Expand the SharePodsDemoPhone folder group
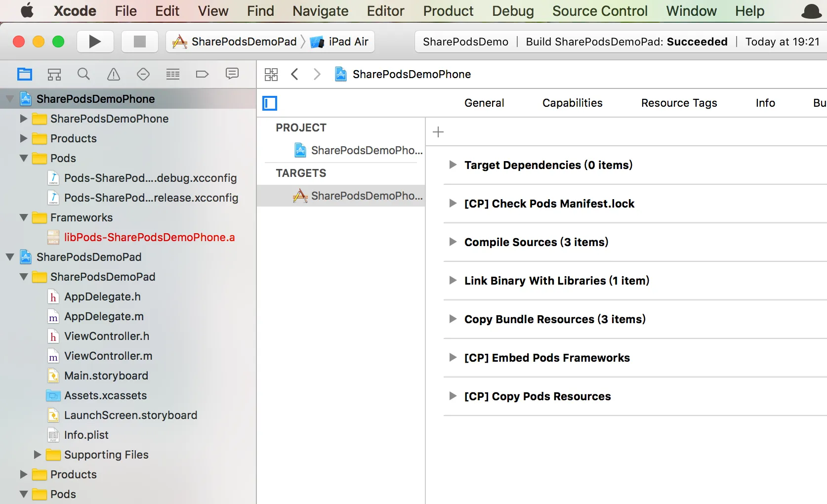 click(x=24, y=119)
